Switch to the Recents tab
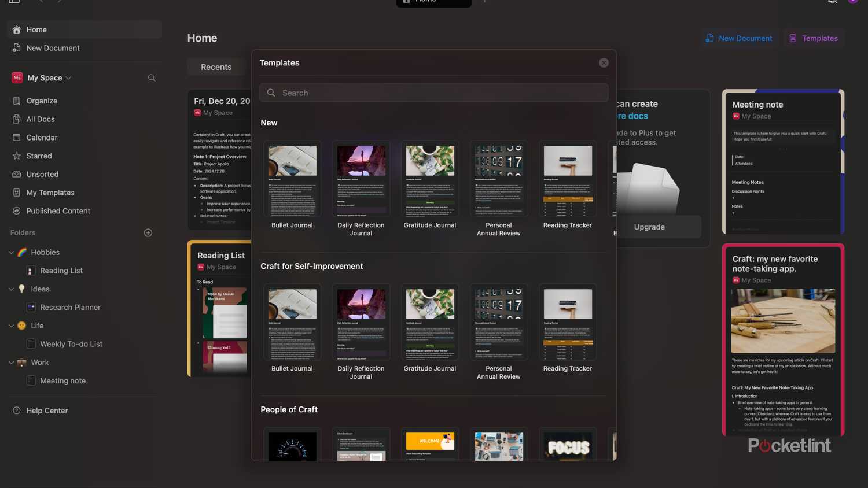The width and height of the screenshot is (868, 488). click(216, 66)
